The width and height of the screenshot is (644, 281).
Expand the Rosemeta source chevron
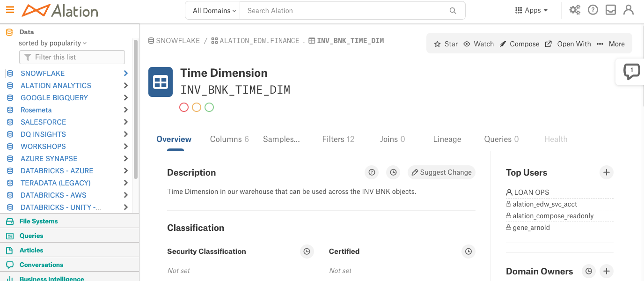click(125, 110)
